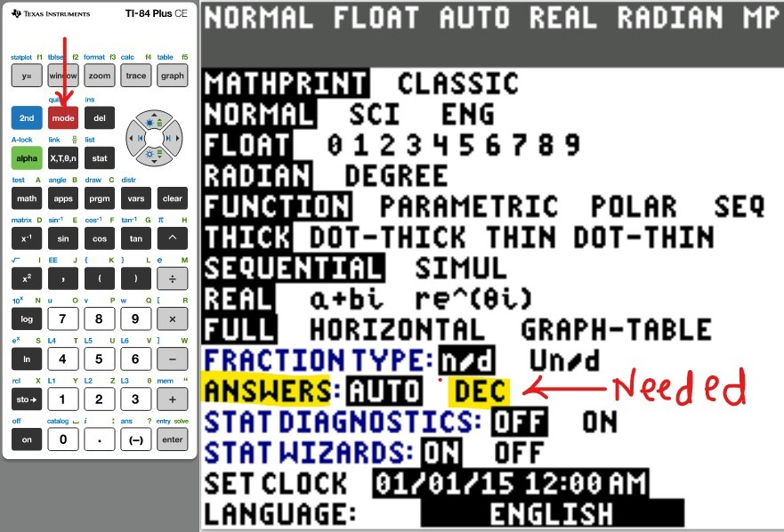Viewport: 784px width, 532px height.
Task: Select HORIZONTAL split screen
Action: pos(398,330)
